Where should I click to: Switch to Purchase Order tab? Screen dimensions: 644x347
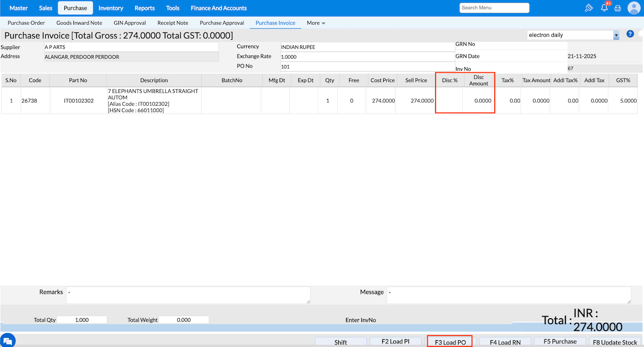(26, 23)
